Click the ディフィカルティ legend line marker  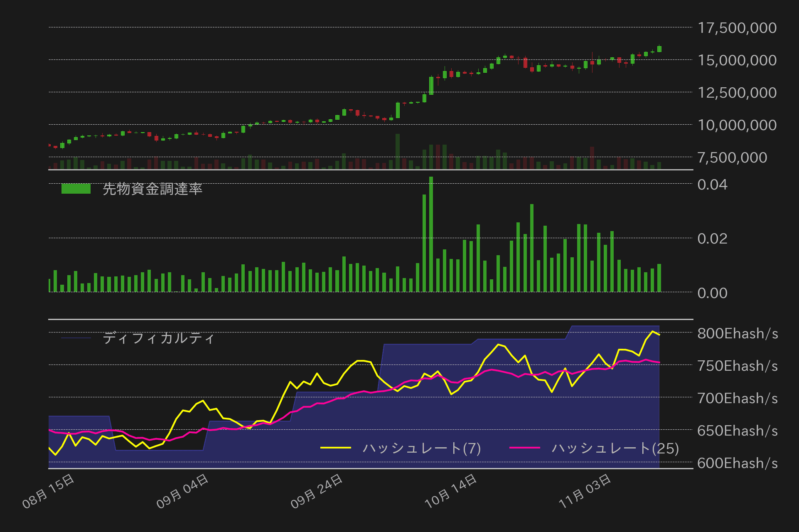76,338
